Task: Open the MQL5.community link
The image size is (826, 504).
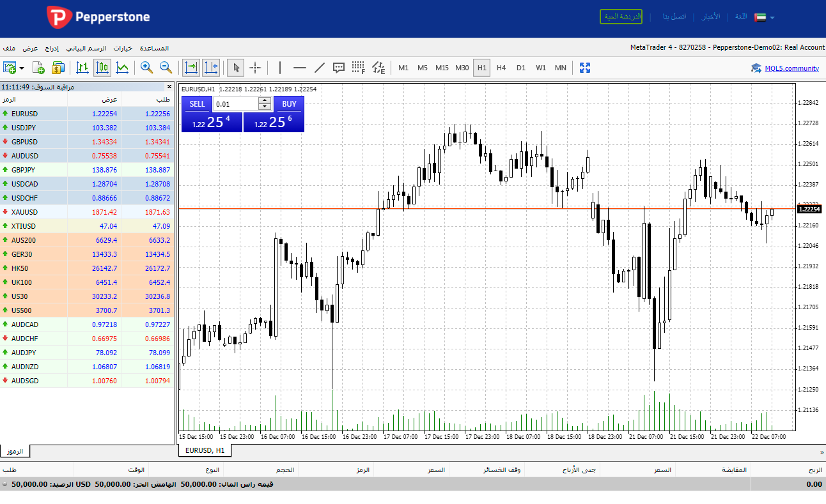Action: [x=791, y=68]
